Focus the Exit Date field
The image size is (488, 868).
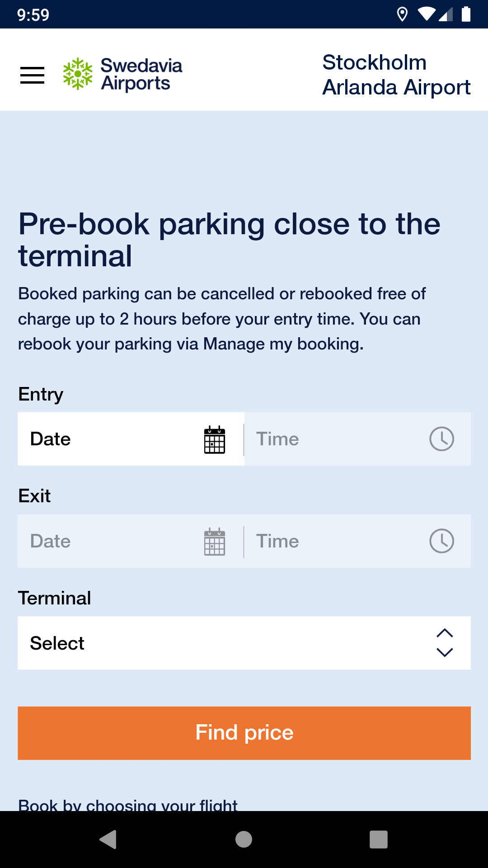(108, 541)
